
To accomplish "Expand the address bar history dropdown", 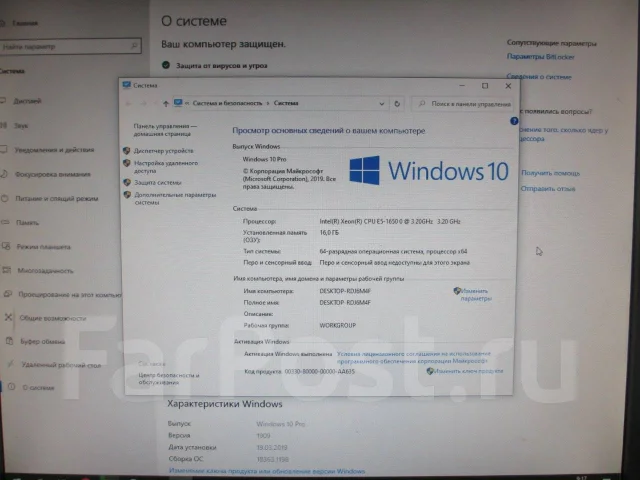I will pos(382,104).
